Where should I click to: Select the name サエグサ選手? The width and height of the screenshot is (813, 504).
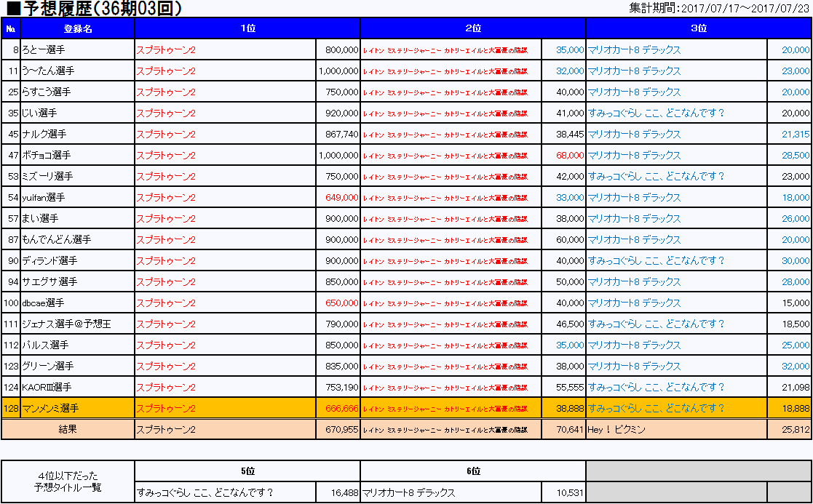click(x=49, y=281)
